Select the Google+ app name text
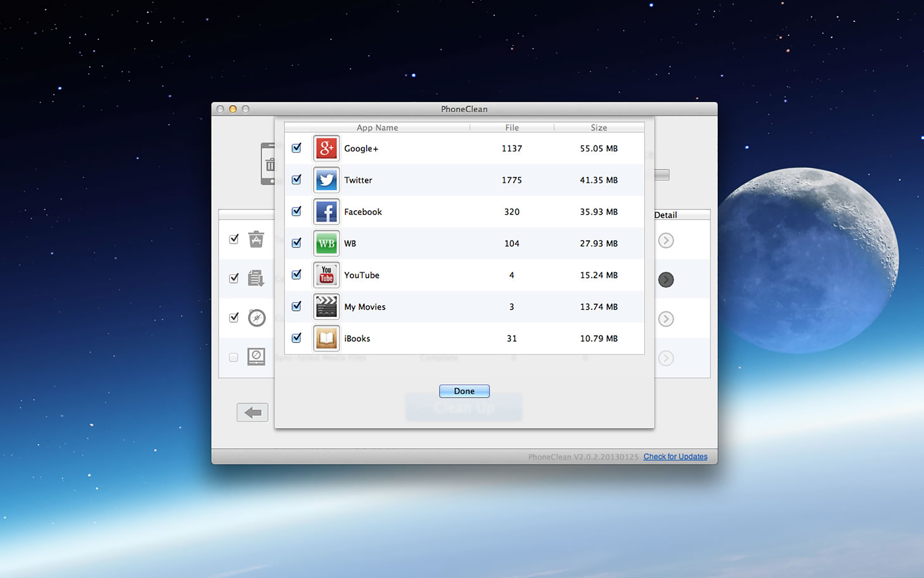 point(361,149)
